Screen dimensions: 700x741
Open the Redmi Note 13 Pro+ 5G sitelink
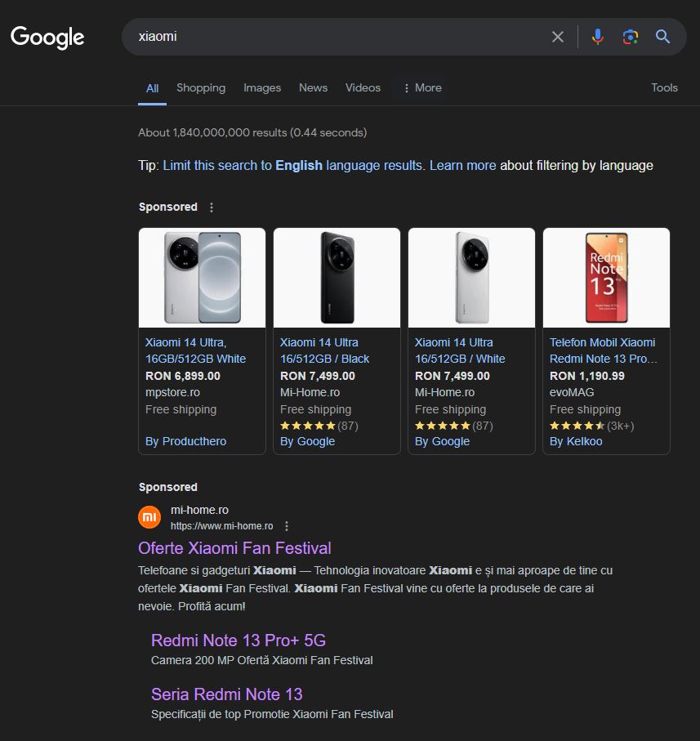(239, 641)
